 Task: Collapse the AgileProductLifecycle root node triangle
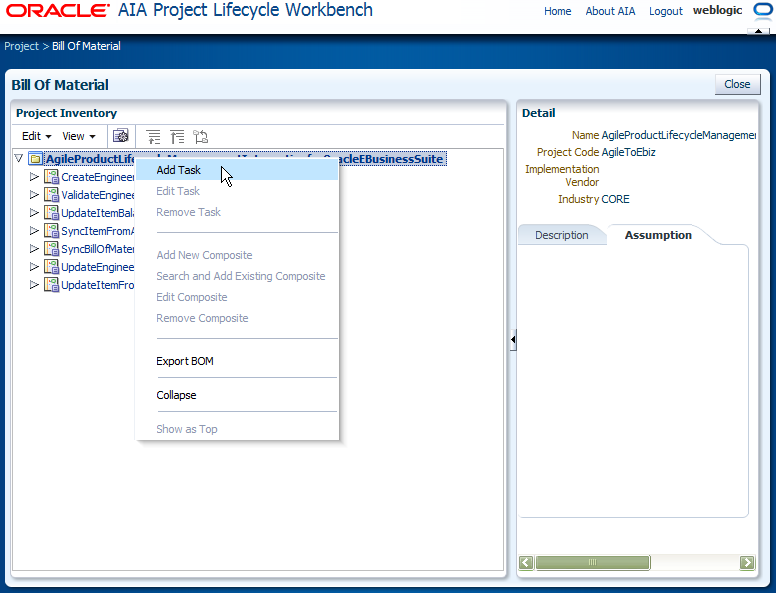pos(19,158)
